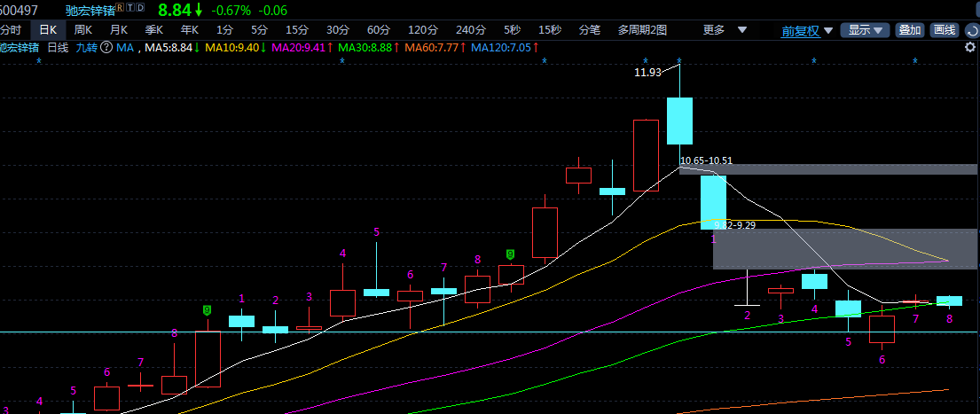The image size is (980, 414).
Task: Open 多周期2图 multi-period layout
Action: click(642, 30)
